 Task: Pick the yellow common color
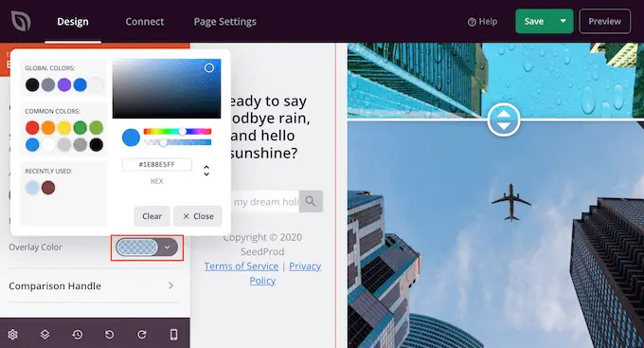tap(64, 127)
